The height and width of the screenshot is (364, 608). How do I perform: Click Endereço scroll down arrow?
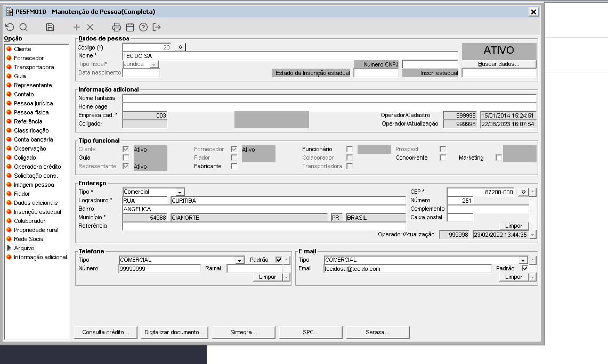pos(533,235)
